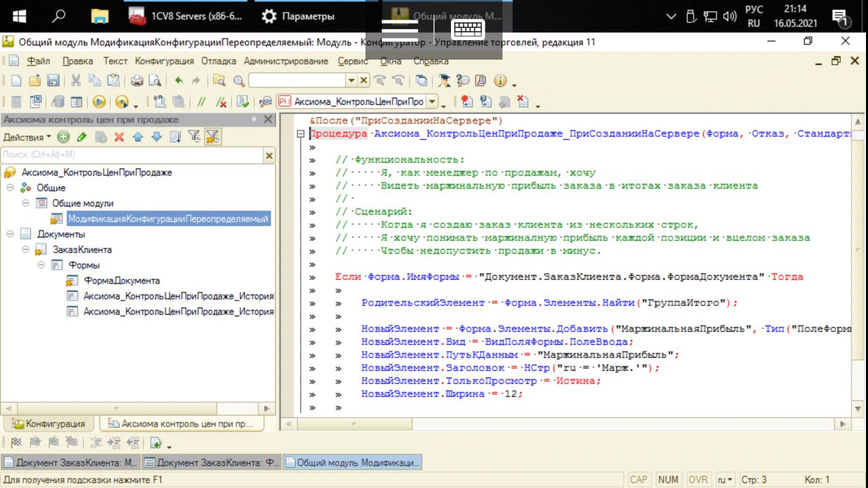The height and width of the screenshot is (488, 868).
Task: Select ФормаДокумента in the tree
Action: point(121,281)
